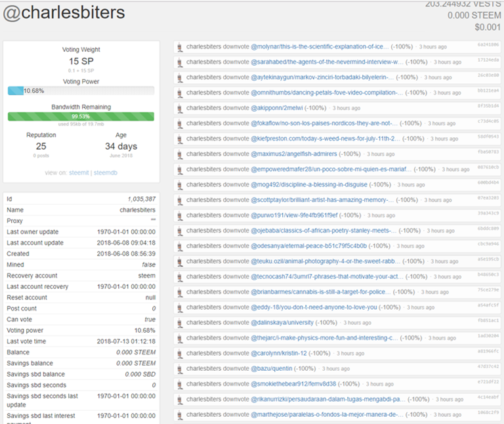
Task: Open the @rikanurrizki persaudaraan post link
Action: coord(328,399)
